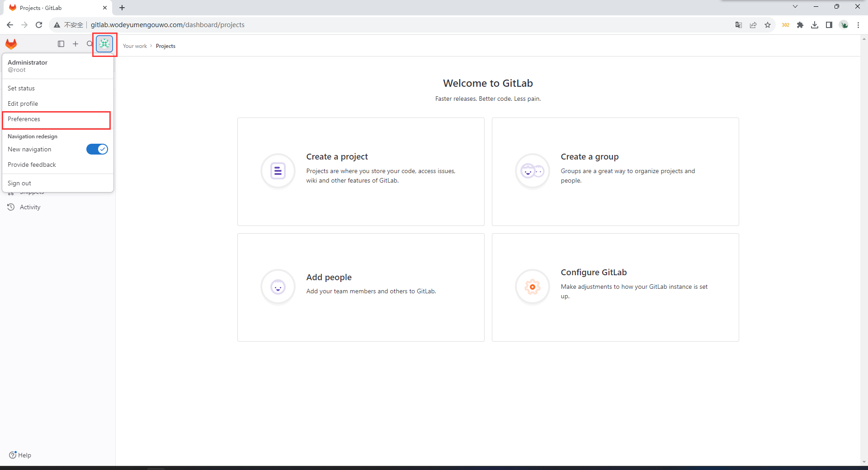The height and width of the screenshot is (470, 868).
Task: Click the Create a project card icon
Action: [278, 171]
